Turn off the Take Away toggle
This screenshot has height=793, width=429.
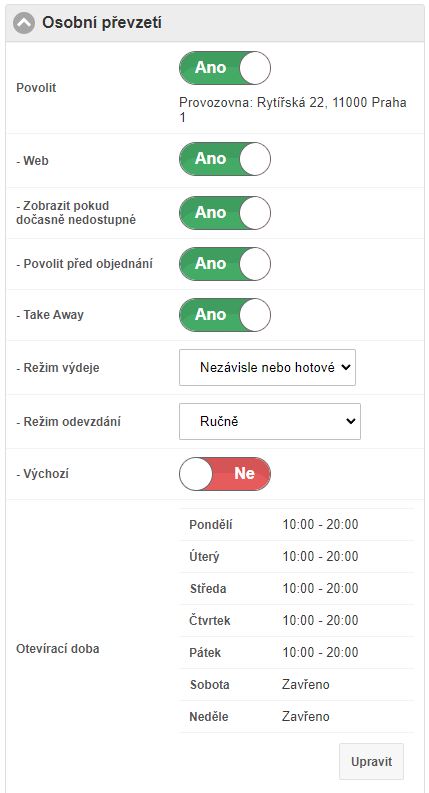[225, 315]
